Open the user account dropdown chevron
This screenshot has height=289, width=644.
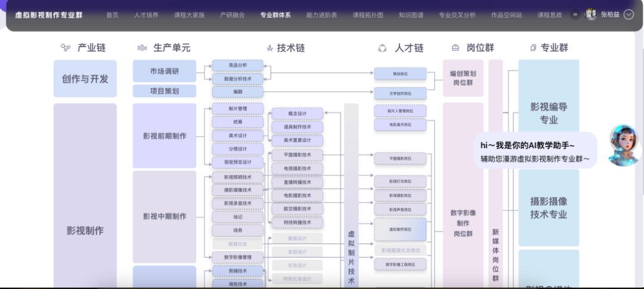point(628,14)
